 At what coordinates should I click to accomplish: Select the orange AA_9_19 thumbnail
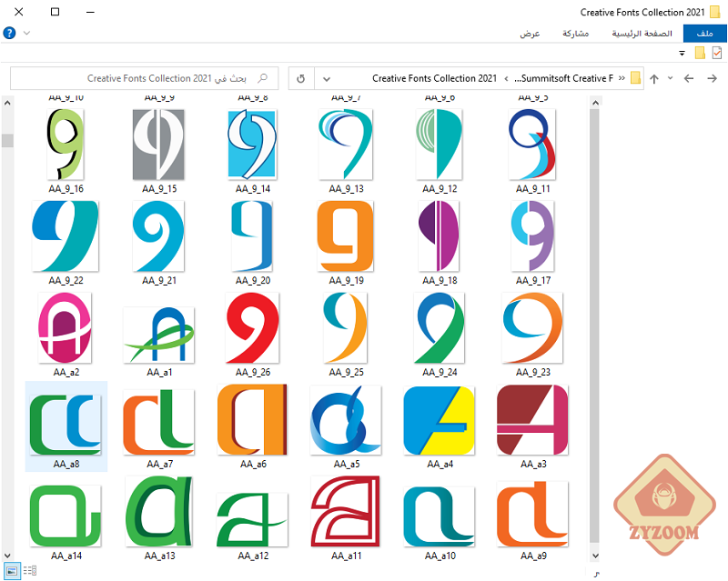coord(346,236)
